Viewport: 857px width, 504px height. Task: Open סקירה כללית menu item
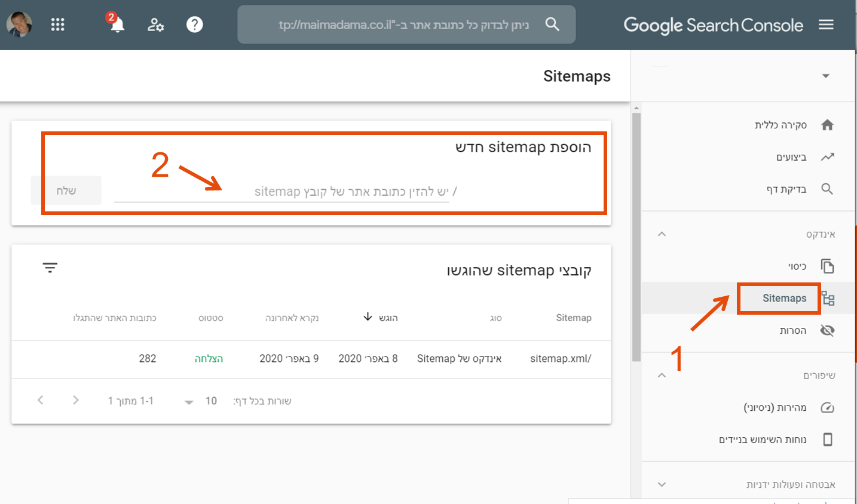(x=781, y=125)
